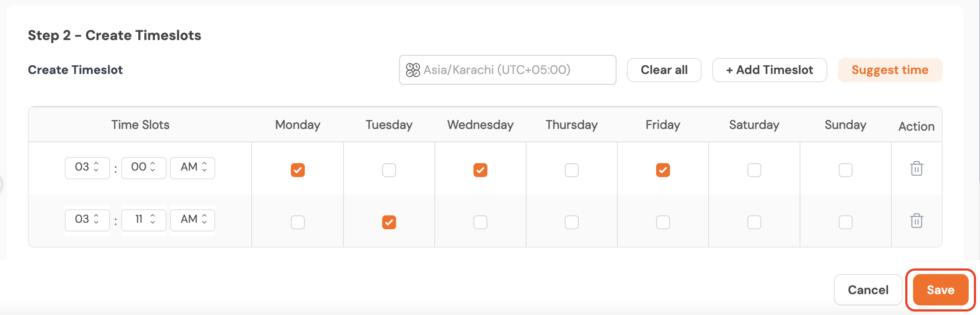The image size is (980, 315).
Task: Open AM/PM selector of first timeslot
Action: [x=193, y=168]
